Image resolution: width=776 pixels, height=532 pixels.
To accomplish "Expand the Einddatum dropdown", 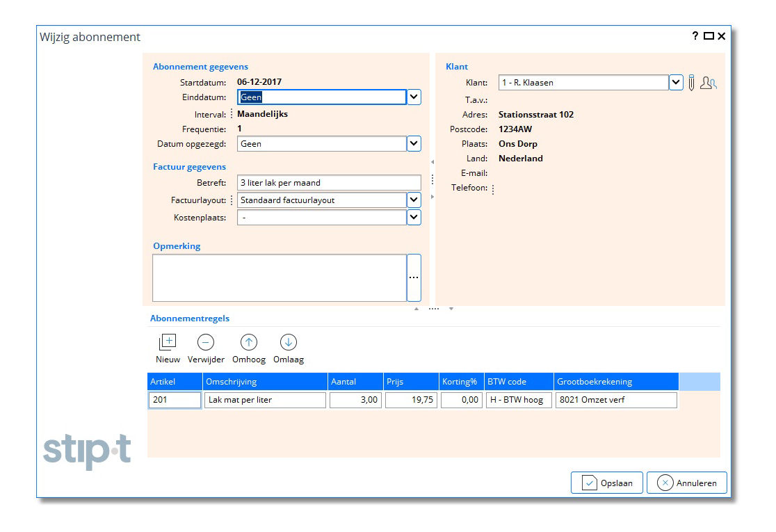I will 414,97.
